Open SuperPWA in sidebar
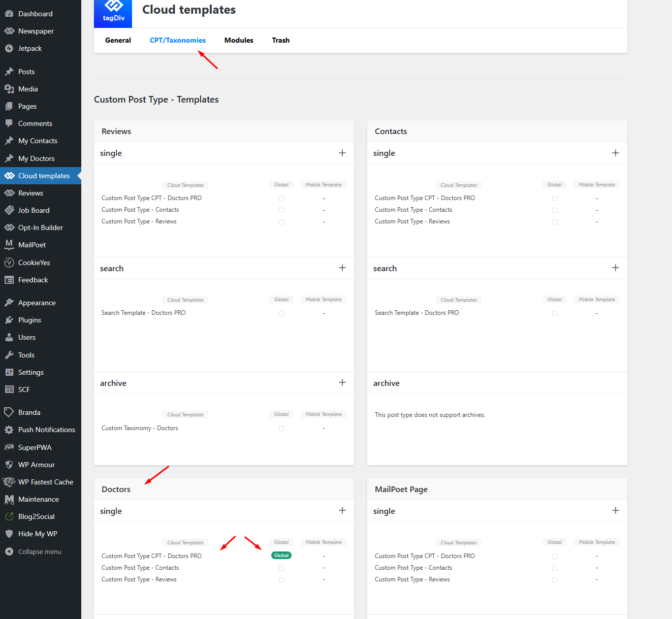Image resolution: width=672 pixels, height=619 pixels. point(41,447)
